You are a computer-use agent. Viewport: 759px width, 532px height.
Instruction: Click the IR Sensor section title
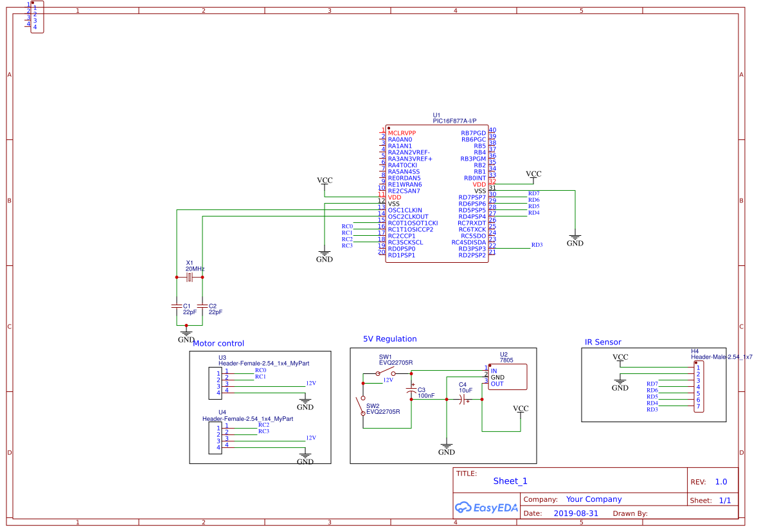click(602, 342)
